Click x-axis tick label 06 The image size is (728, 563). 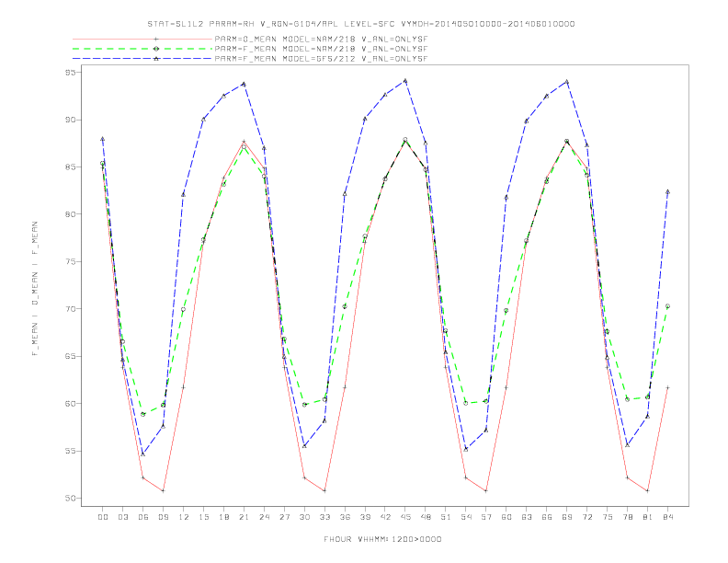(x=143, y=517)
